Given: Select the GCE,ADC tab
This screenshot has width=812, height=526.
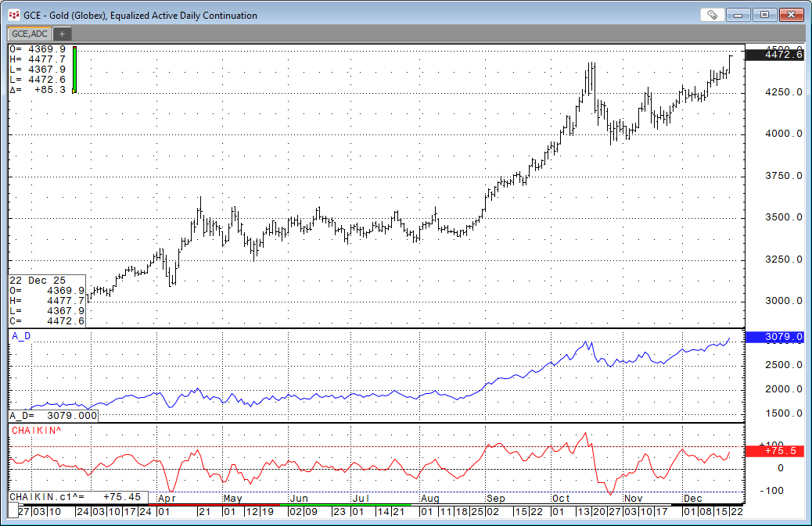Looking at the screenshot, I should [29, 34].
